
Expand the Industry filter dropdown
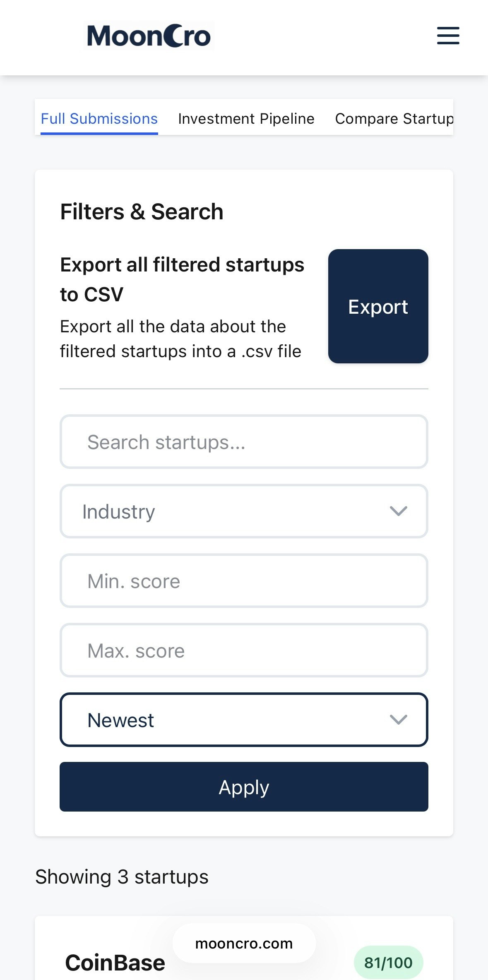point(244,512)
